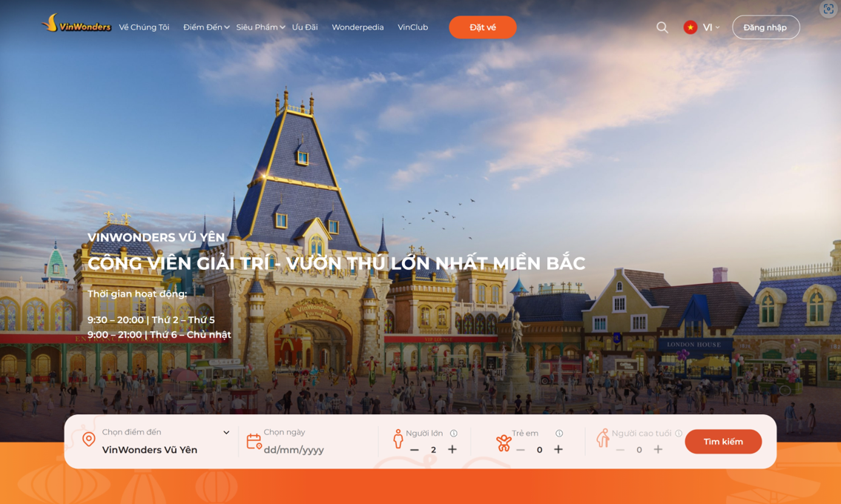Click the calendar icon beside Chọn ngày
The image size is (841, 504).
point(254,441)
